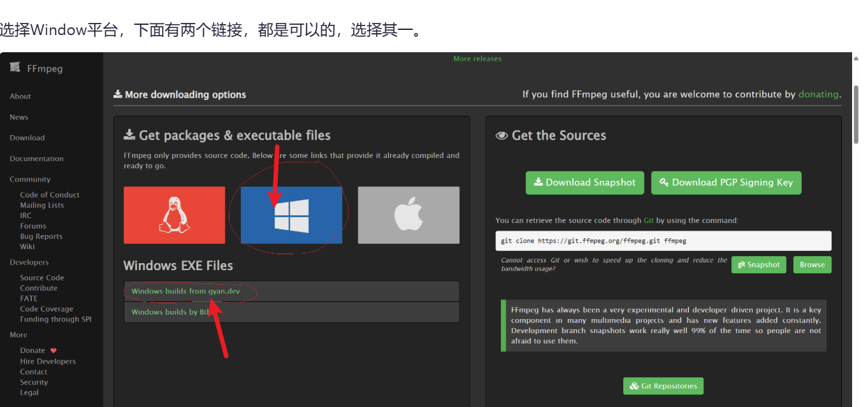Open the Wiki sidebar link
Image resolution: width=868 pixels, height=407 pixels.
pyautogui.click(x=27, y=246)
